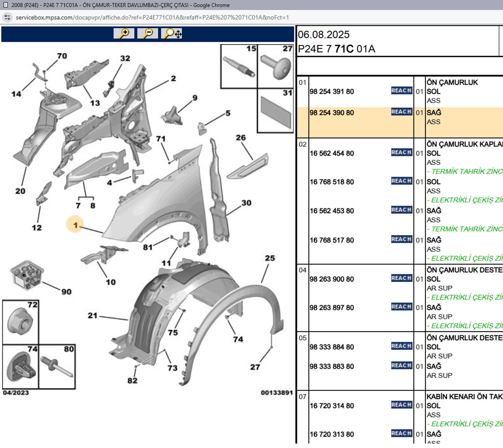
Task: Click the URL in the address bar
Action: click(x=152, y=17)
